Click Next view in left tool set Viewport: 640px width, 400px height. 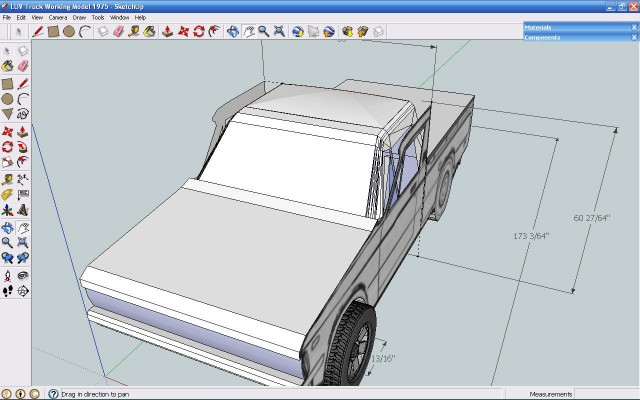click(x=23, y=258)
